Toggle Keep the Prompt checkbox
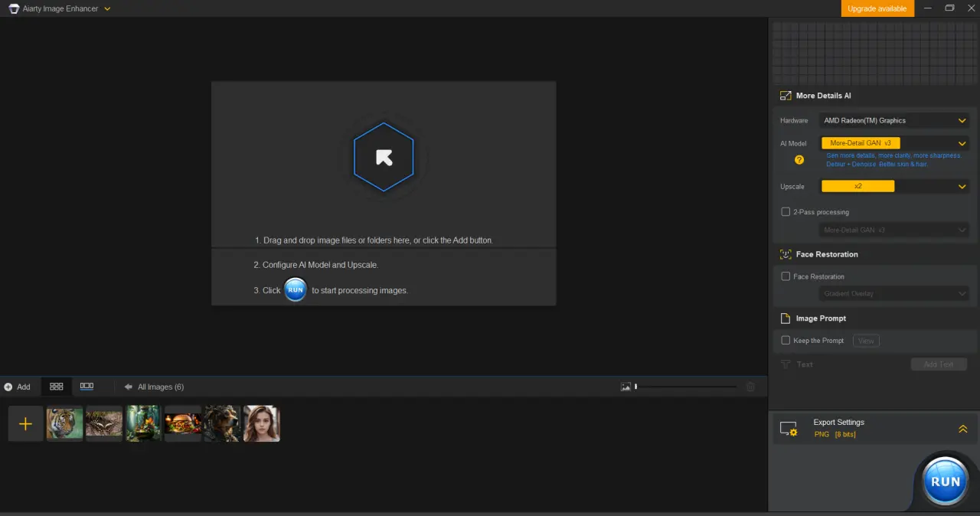This screenshot has height=516, width=980. pyautogui.click(x=786, y=341)
